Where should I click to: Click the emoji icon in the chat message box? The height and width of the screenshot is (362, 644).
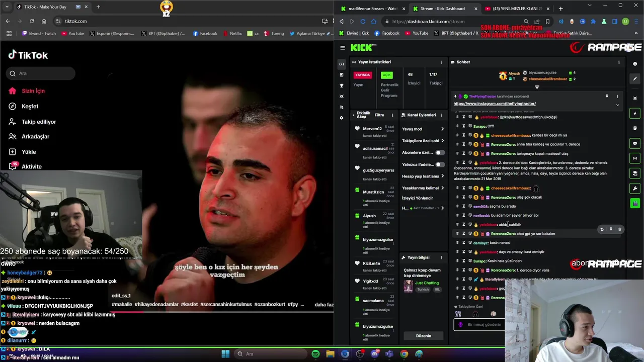pyautogui.click(x=460, y=325)
